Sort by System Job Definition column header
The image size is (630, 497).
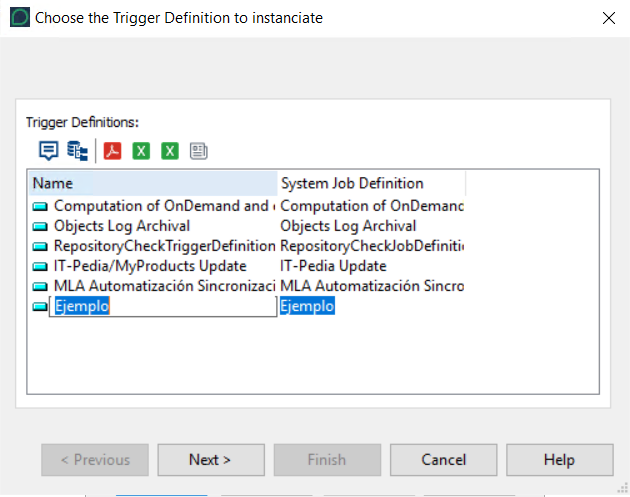[372, 184]
